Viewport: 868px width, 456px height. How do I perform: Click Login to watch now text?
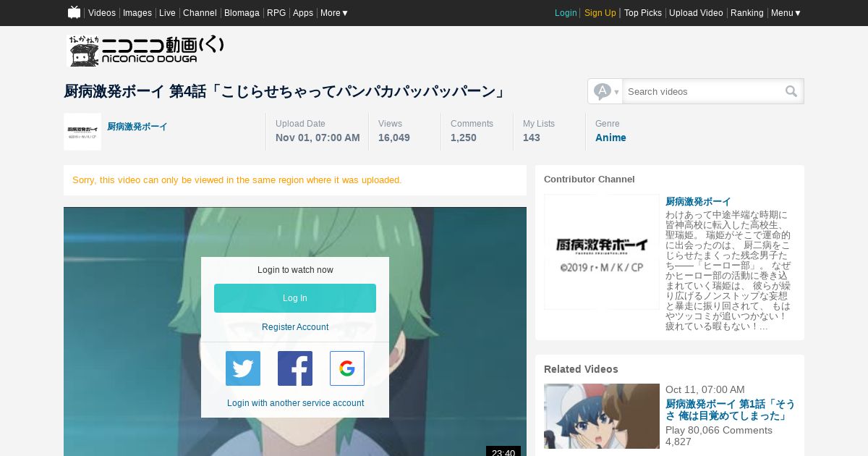point(295,270)
